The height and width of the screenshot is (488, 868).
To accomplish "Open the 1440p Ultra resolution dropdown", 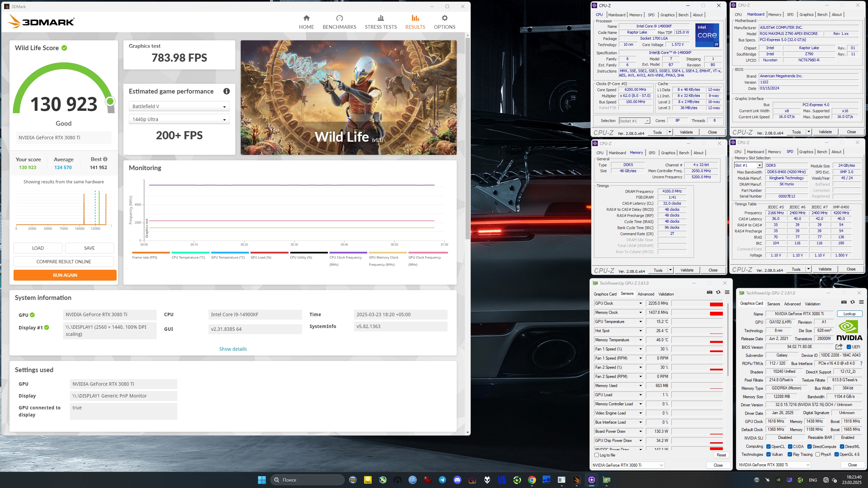I will 179,119.
